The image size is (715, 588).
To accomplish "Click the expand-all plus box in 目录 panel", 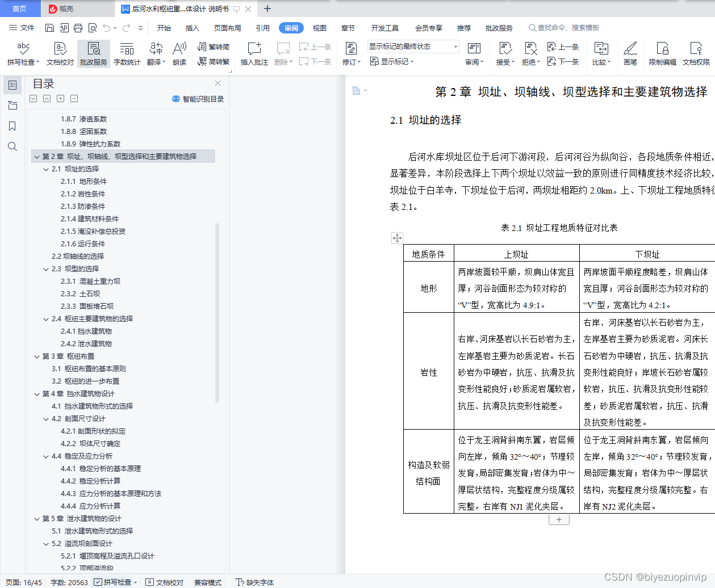I will 60,99.
